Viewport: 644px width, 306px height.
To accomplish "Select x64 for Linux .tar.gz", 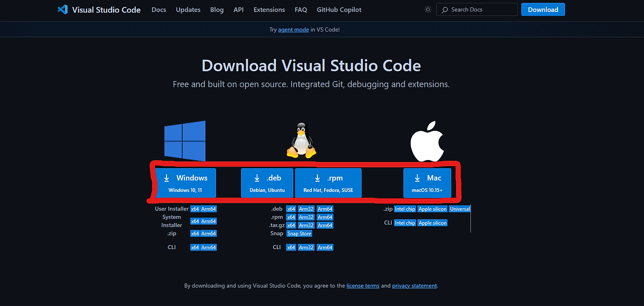I will click(x=291, y=225).
